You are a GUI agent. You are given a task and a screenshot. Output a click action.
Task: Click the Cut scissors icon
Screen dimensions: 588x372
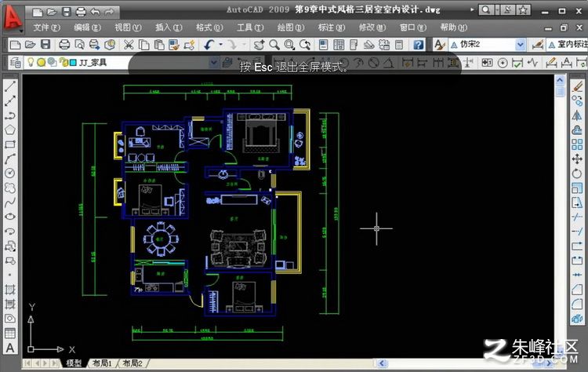point(129,45)
